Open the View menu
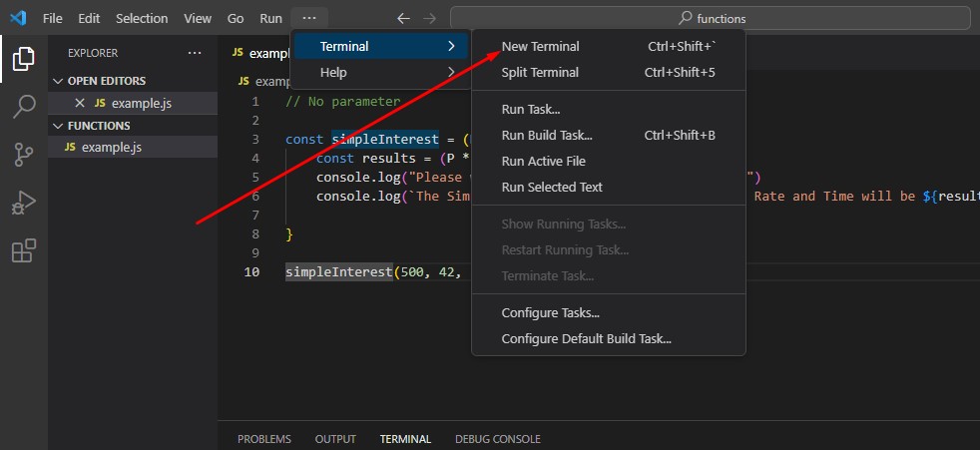This screenshot has width=980, height=450. click(x=198, y=19)
